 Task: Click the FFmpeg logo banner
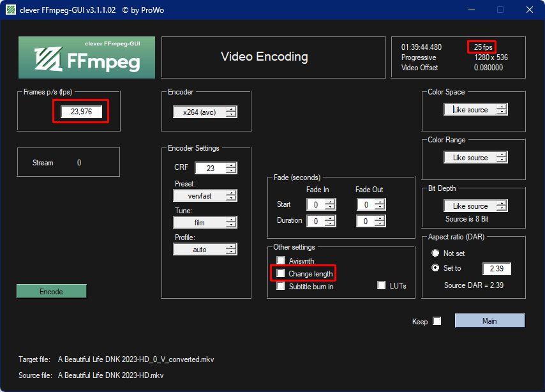(x=87, y=57)
